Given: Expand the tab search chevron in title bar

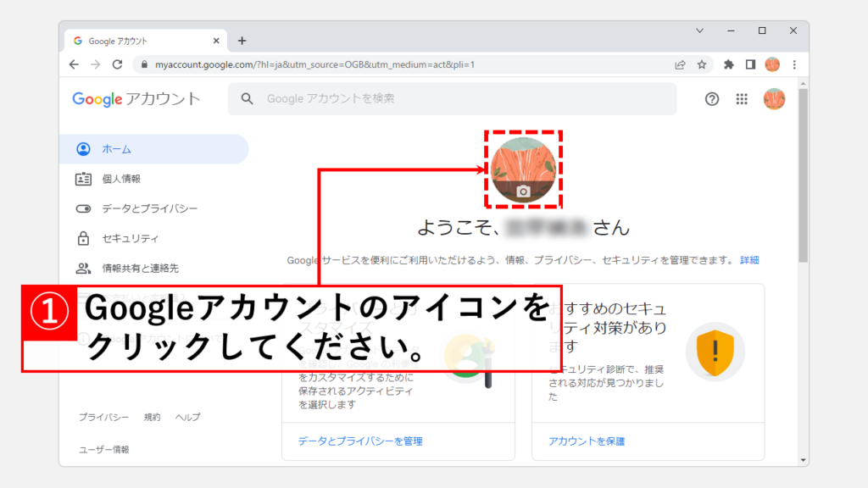Looking at the screenshot, I should coord(700,30).
